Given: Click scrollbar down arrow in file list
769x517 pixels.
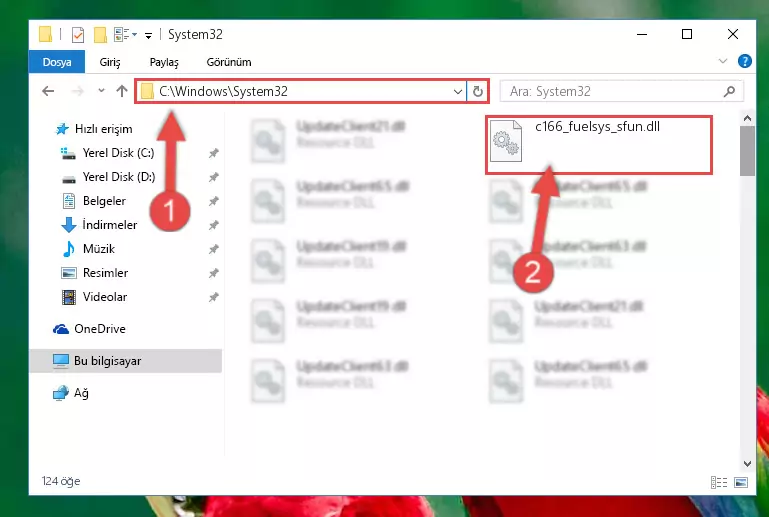Looking at the screenshot, I should (x=747, y=464).
